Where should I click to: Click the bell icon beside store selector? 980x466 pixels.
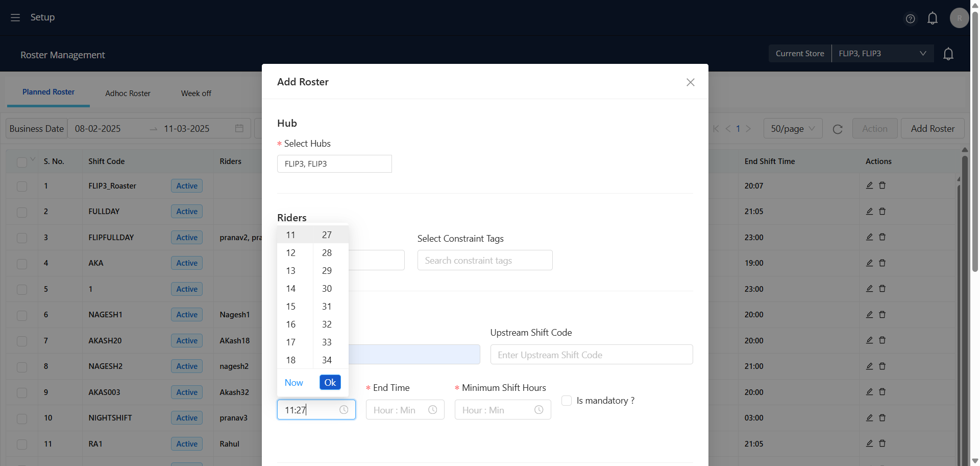(948, 54)
